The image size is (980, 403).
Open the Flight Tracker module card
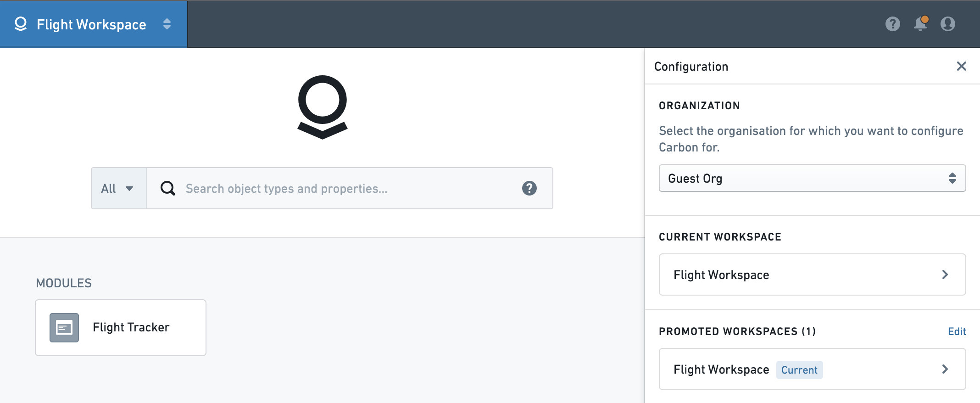pos(121,328)
